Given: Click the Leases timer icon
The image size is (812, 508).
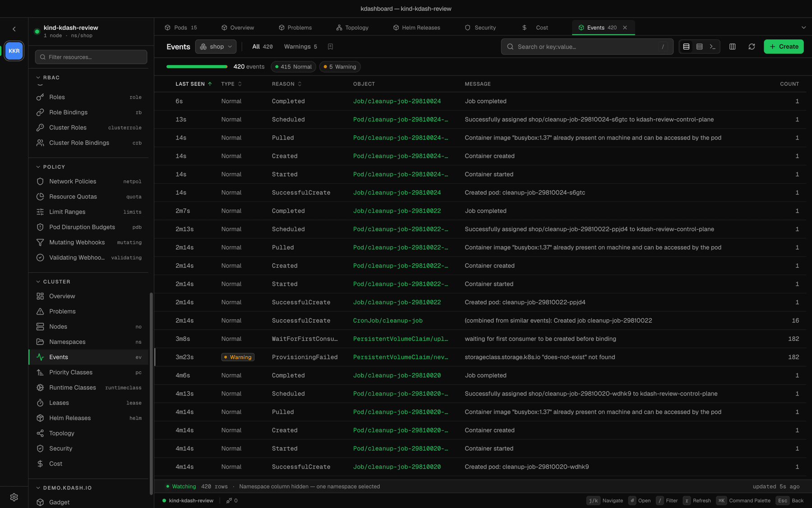Looking at the screenshot, I should [x=40, y=403].
